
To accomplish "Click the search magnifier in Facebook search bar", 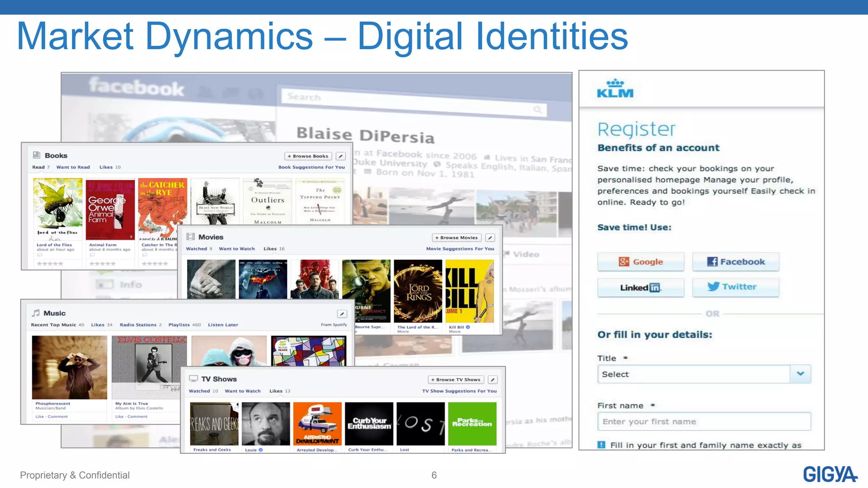I will pyautogui.click(x=537, y=110).
